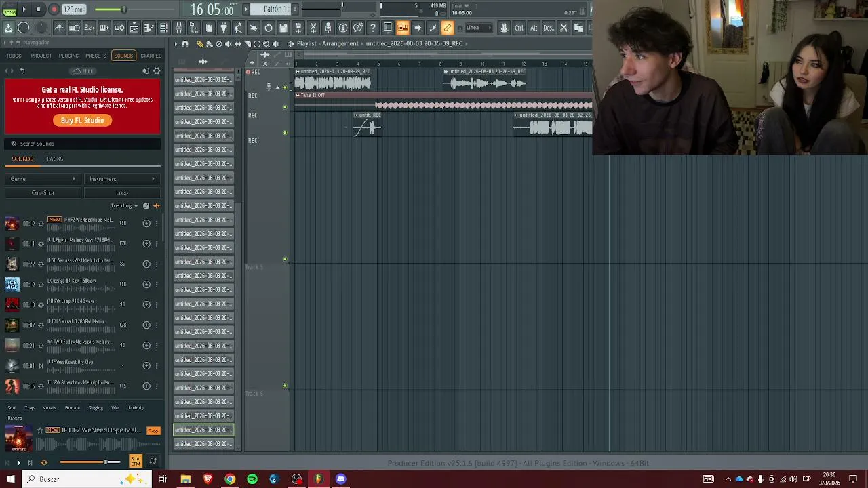Click the microphone recording icon in toolbar
Viewport: 868px width, 488px height.
(x=328, y=28)
